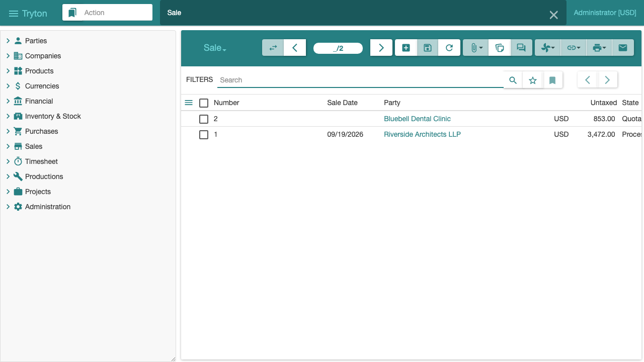644x362 pixels.
Task: Create a new sale record with the plus icon
Action: [406, 48]
